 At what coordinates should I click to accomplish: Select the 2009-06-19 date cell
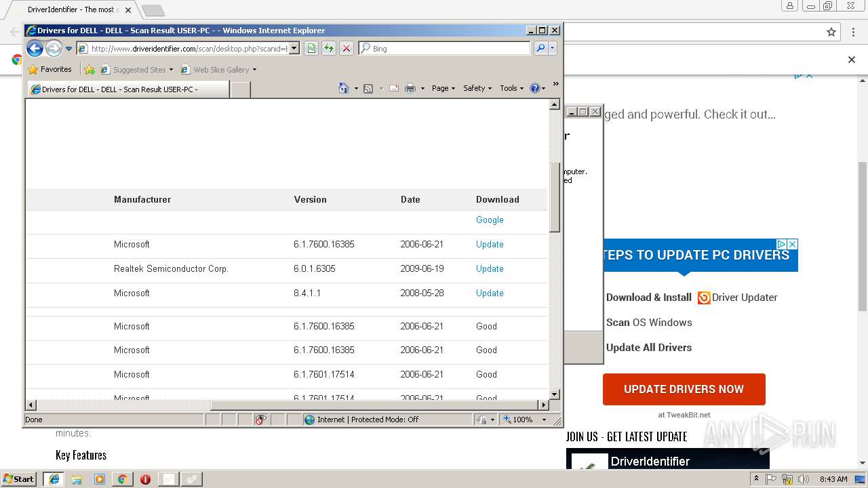422,268
